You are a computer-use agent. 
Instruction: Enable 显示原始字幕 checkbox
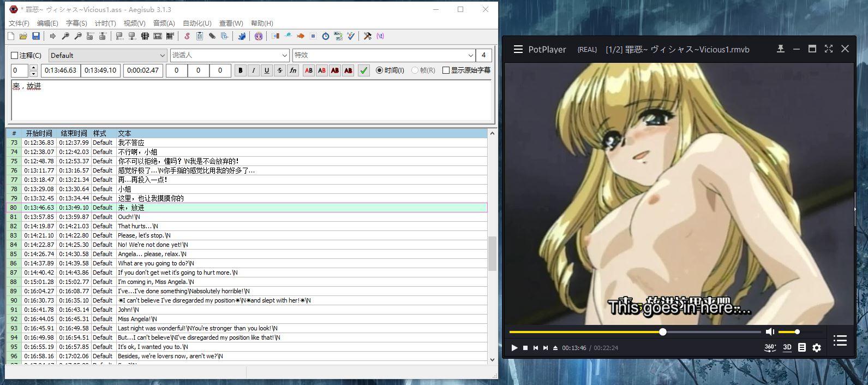[446, 70]
